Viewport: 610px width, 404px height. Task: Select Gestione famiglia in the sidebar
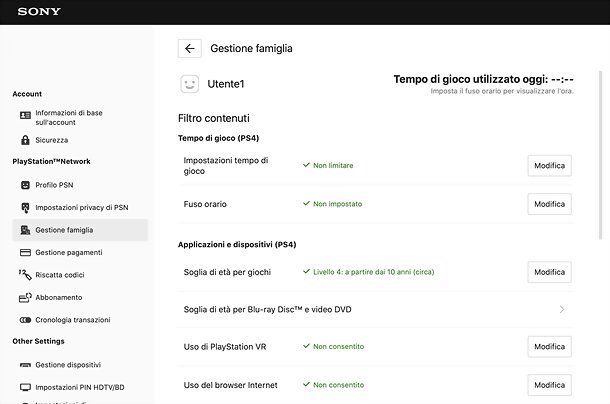coord(80,230)
